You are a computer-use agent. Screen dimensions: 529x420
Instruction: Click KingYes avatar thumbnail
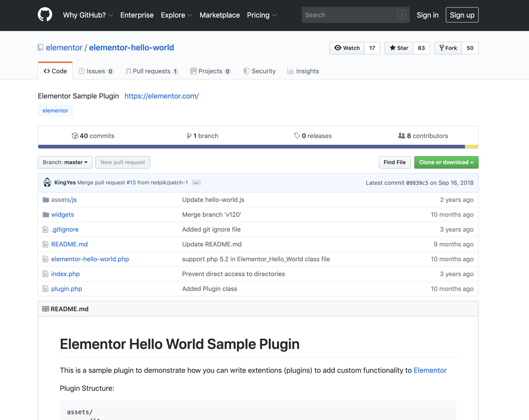coord(47,183)
